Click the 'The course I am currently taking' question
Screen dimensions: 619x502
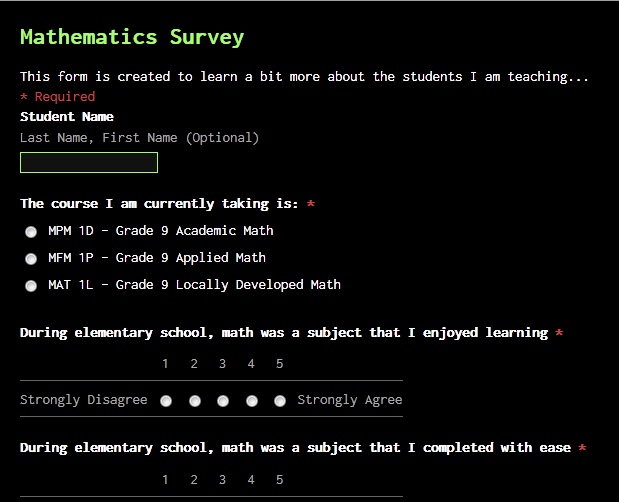click(159, 204)
